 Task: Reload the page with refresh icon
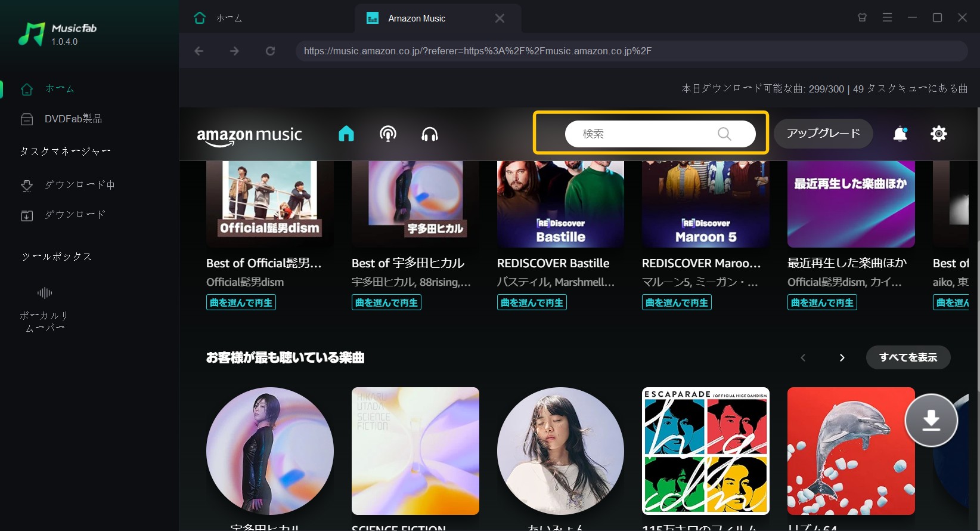click(x=270, y=51)
